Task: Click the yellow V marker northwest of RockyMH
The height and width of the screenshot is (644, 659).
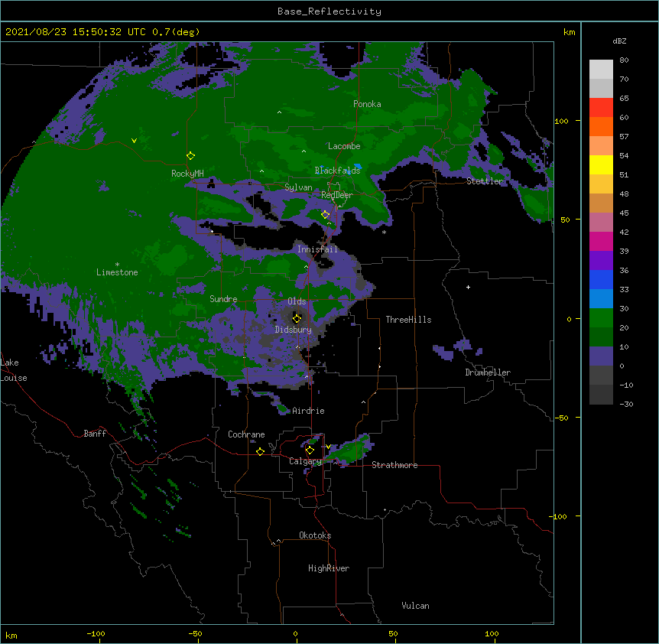Action: tap(134, 141)
